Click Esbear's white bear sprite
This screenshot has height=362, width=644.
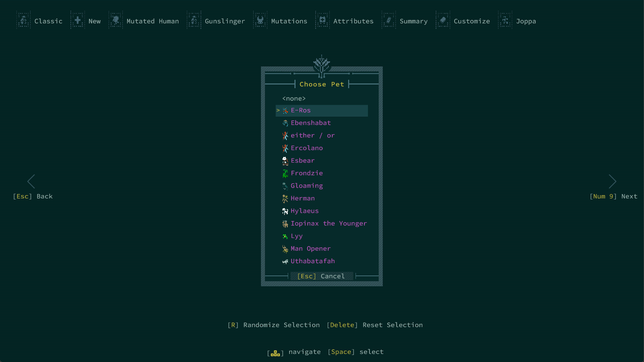285,161
